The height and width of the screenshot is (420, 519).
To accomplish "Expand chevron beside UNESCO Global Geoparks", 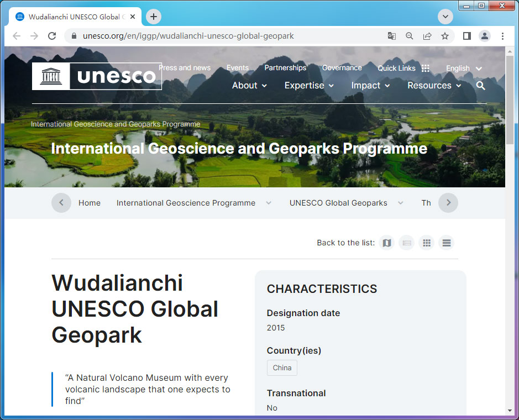I will click(x=401, y=203).
